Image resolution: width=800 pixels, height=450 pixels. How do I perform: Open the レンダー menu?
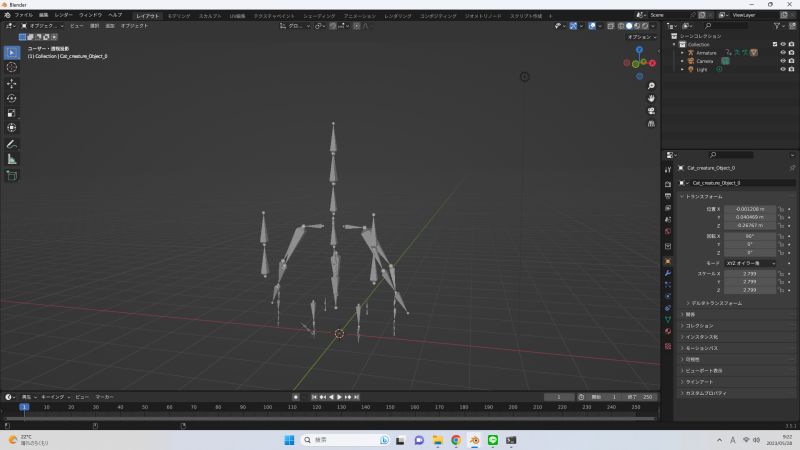point(64,15)
